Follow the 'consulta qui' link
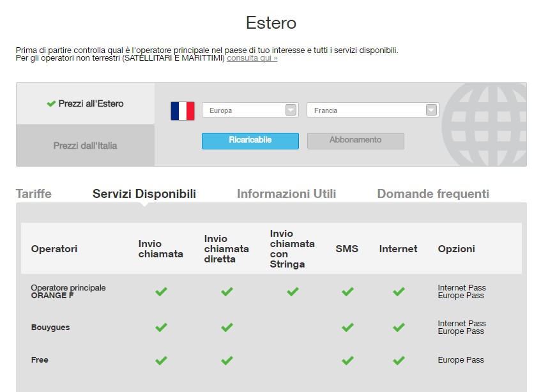The width and height of the screenshot is (541, 392). [252, 58]
